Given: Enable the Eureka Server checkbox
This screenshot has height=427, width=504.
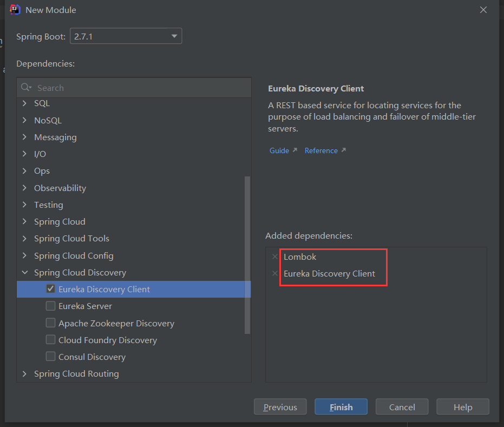Looking at the screenshot, I should (50, 306).
